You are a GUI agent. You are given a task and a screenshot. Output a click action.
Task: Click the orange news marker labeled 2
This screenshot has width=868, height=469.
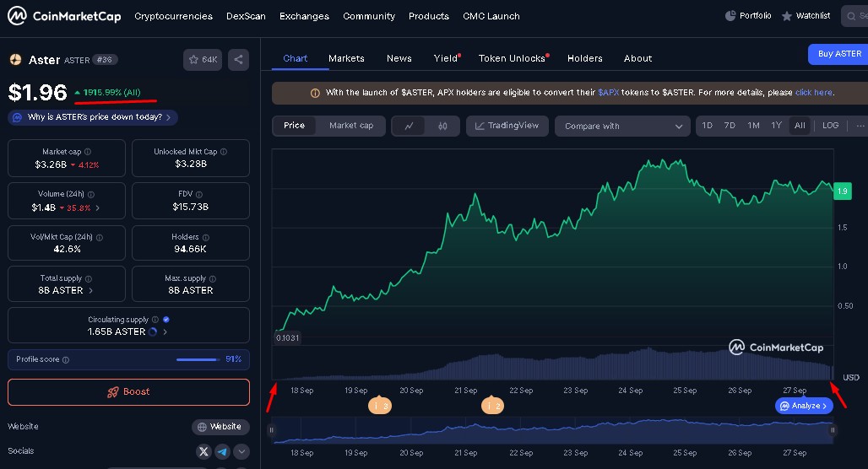[492, 406]
